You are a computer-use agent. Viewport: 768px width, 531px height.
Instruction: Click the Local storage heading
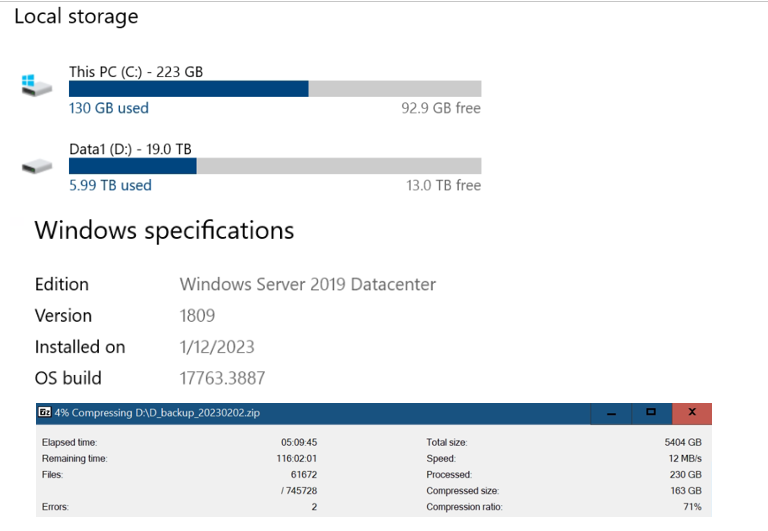pos(76,17)
